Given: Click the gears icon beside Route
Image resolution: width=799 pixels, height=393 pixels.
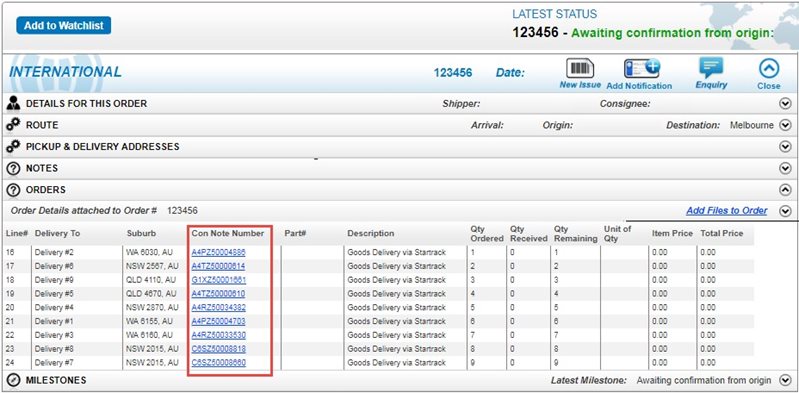Looking at the screenshot, I should click(14, 125).
